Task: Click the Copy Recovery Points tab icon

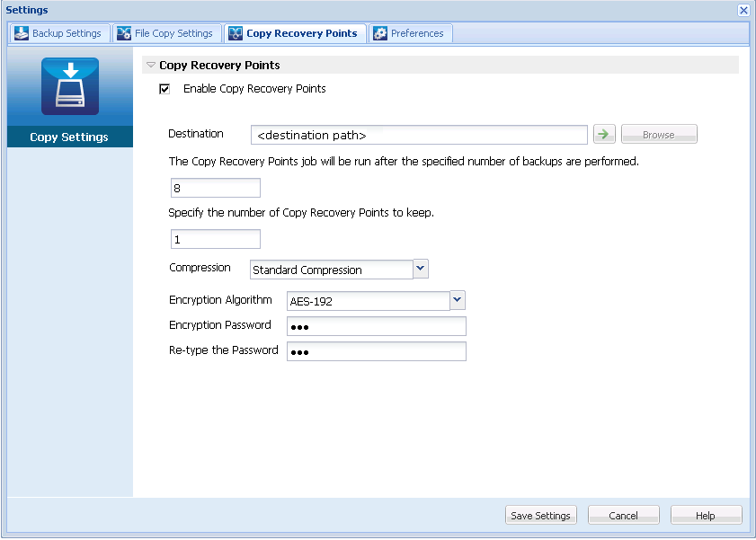Action: pyautogui.click(x=235, y=32)
